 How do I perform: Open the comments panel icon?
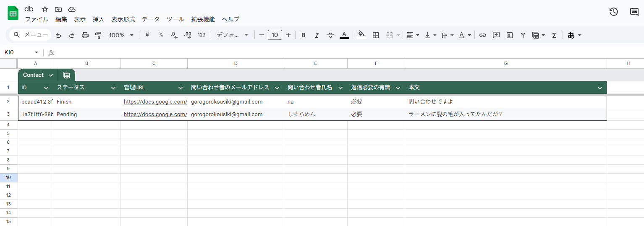click(x=634, y=12)
